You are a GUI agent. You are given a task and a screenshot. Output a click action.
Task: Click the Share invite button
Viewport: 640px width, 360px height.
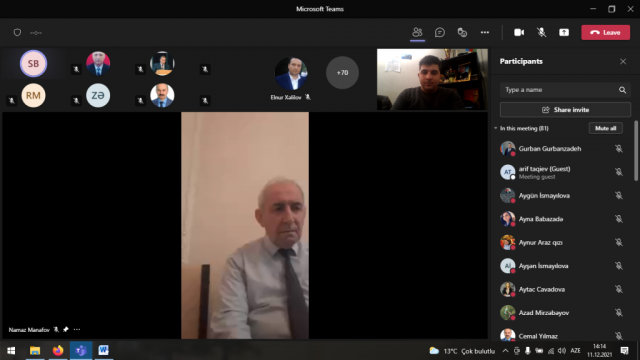pyautogui.click(x=565, y=110)
